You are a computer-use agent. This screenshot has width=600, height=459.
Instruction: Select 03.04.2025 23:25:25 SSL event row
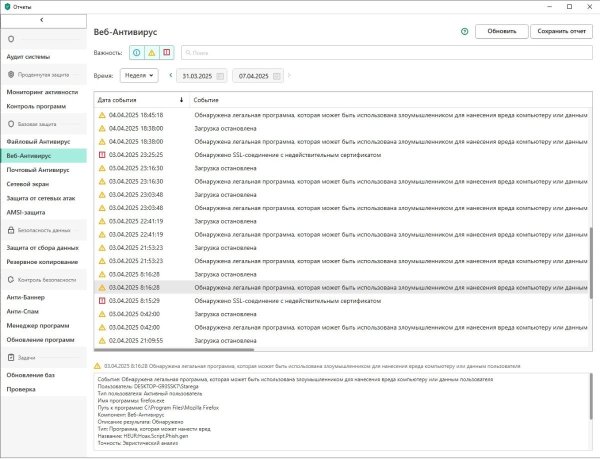[341, 155]
